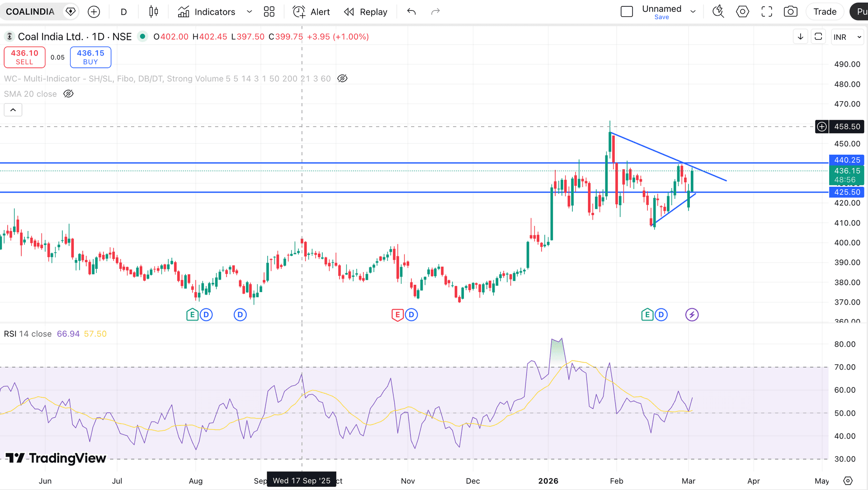Open the October dividend D marker
Viewport: 868px width, 490px height.
point(411,315)
